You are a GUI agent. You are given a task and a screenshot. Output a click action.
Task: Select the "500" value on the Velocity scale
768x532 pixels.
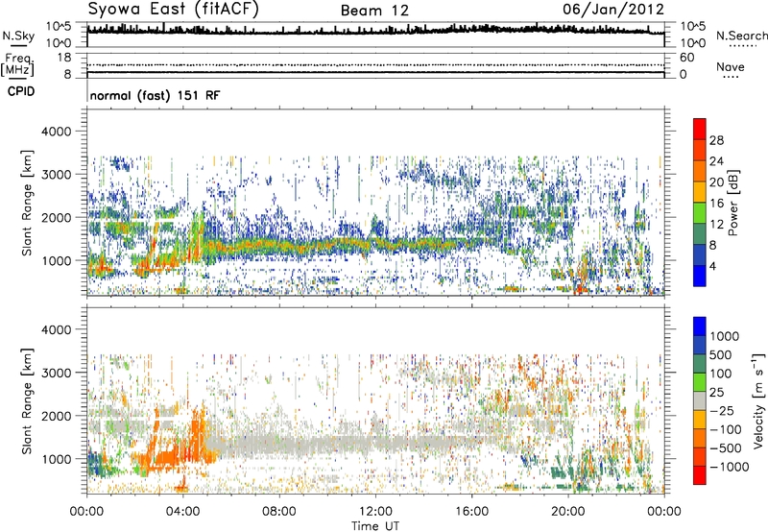click(x=719, y=355)
